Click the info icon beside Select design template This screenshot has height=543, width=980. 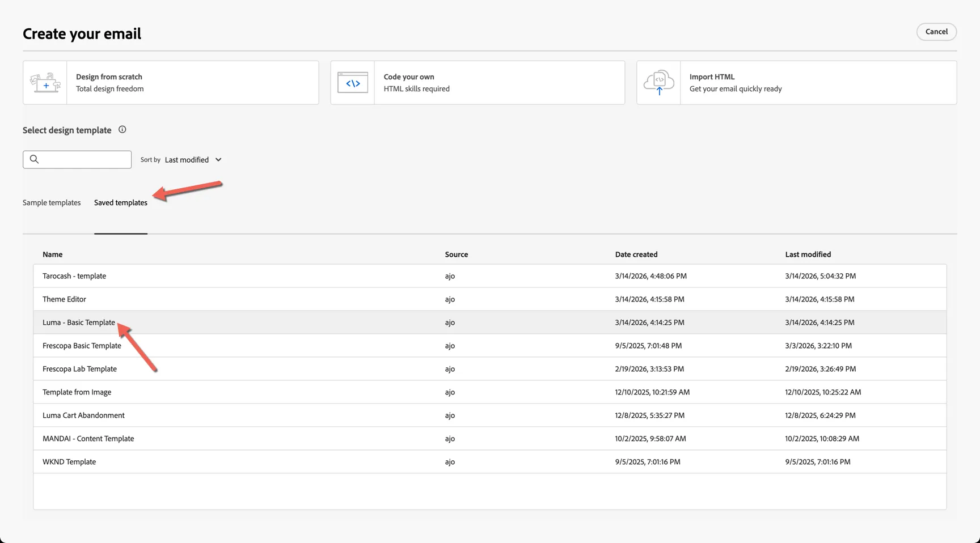[x=122, y=130]
